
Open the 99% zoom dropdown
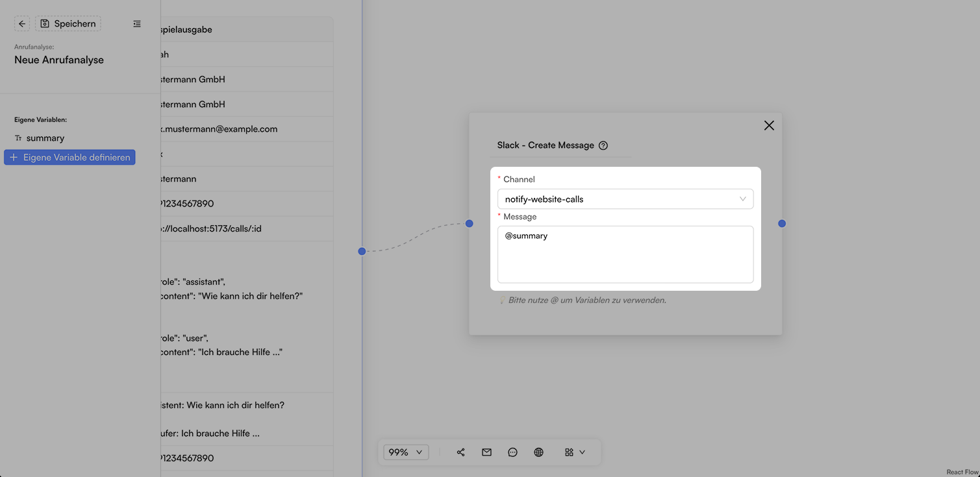click(406, 452)
